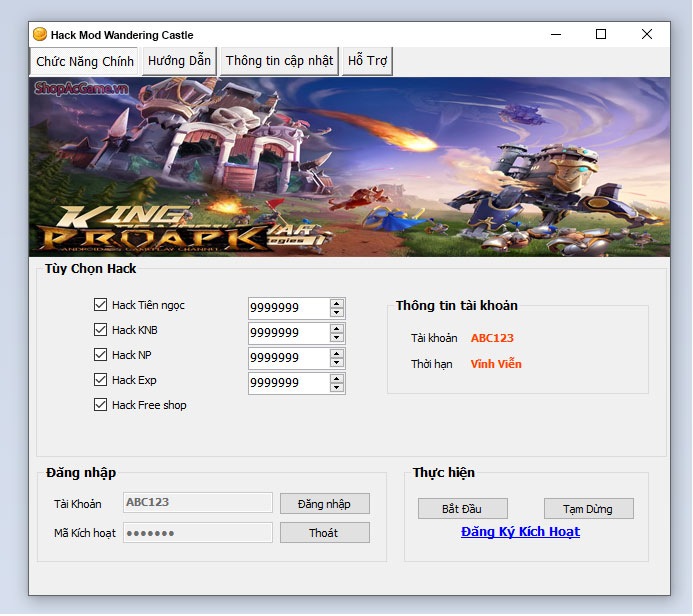The height and width of the screenshot is (616, 693).
Task: Uncheck the Hack Free shop option
Action: point(100,405)
